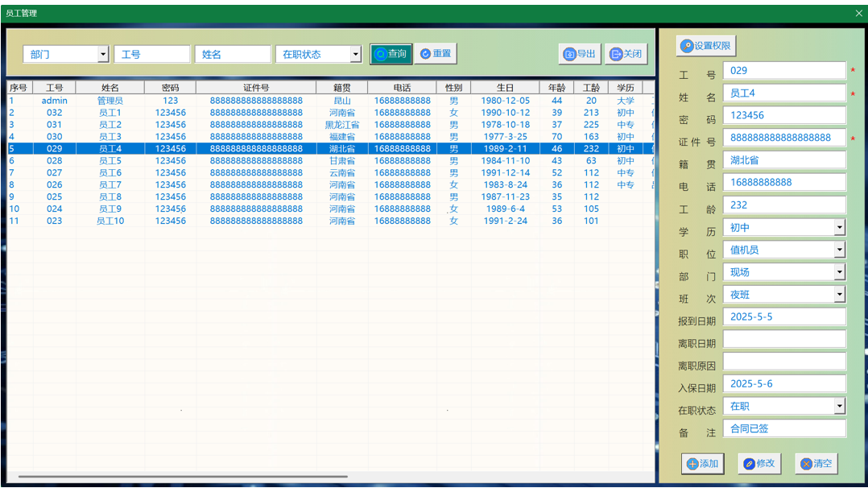
Task: Select employee 员工2 in the table
Action: coord(330,125)
